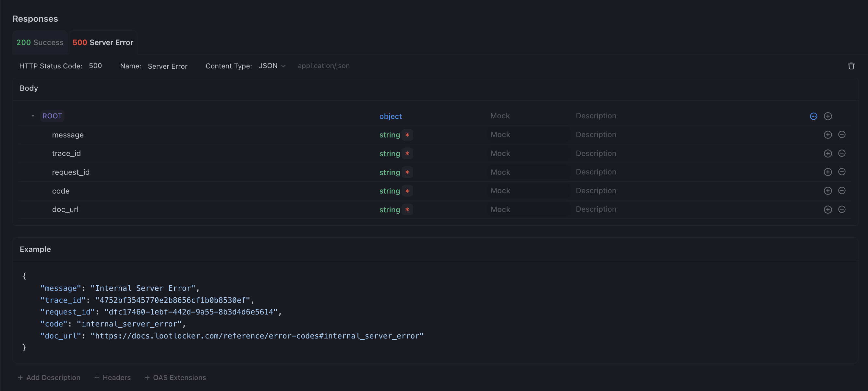This screenshot has width=868, height=391.
Task: Click Add Description button
Action: tap(49, 377)
